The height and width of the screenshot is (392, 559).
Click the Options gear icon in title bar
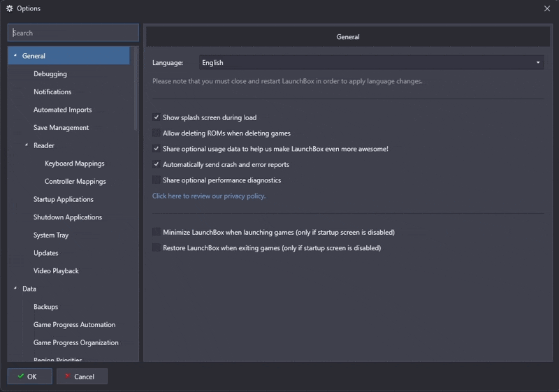click(10, 8)
